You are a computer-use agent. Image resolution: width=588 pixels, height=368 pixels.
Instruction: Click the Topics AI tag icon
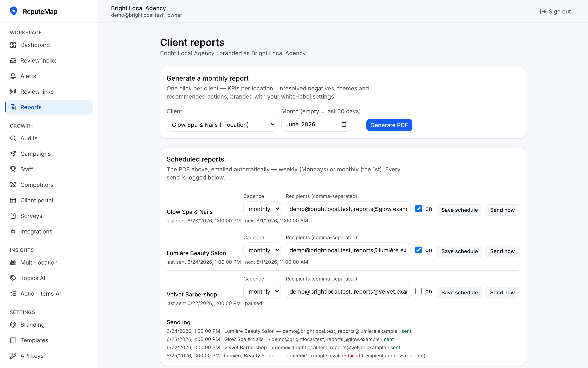[13, 278]
